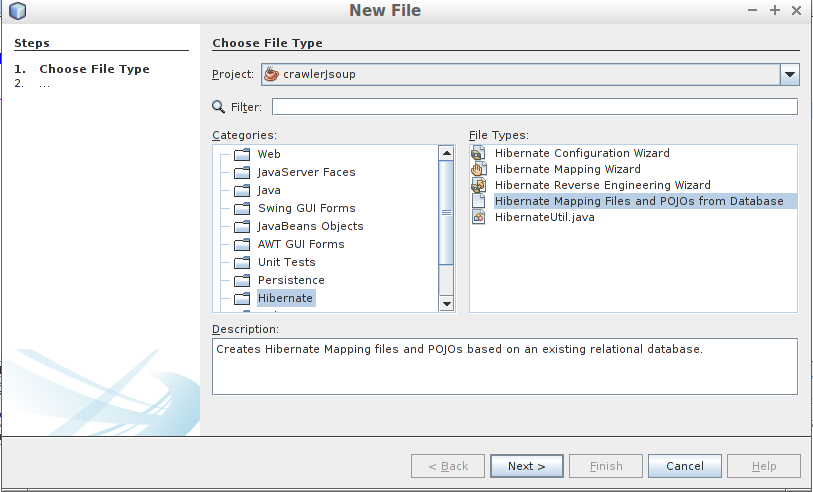This screenshot has height=492, width=813.
Task: Click the magnifier icon beside Filter
Action: (x=219, y=107)
